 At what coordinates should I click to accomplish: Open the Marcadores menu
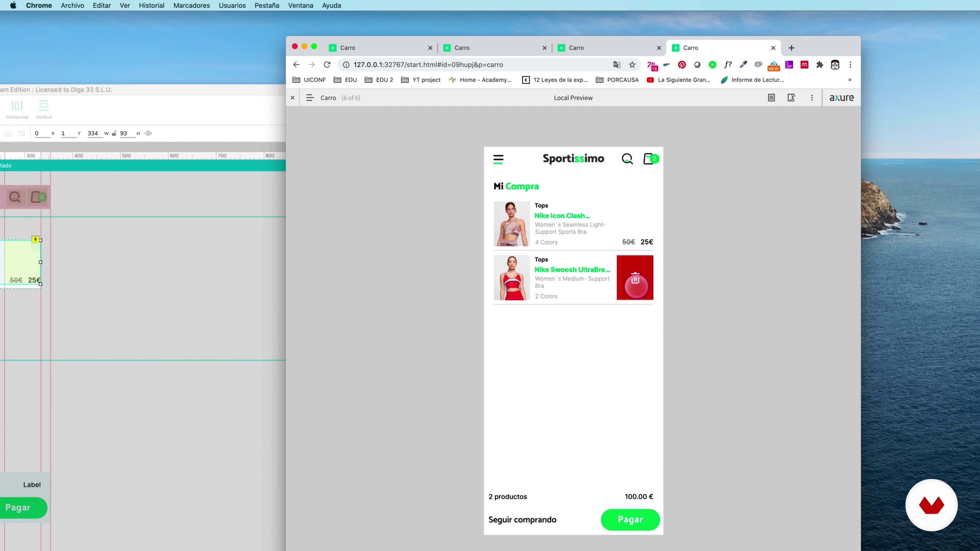click(191, 5)
